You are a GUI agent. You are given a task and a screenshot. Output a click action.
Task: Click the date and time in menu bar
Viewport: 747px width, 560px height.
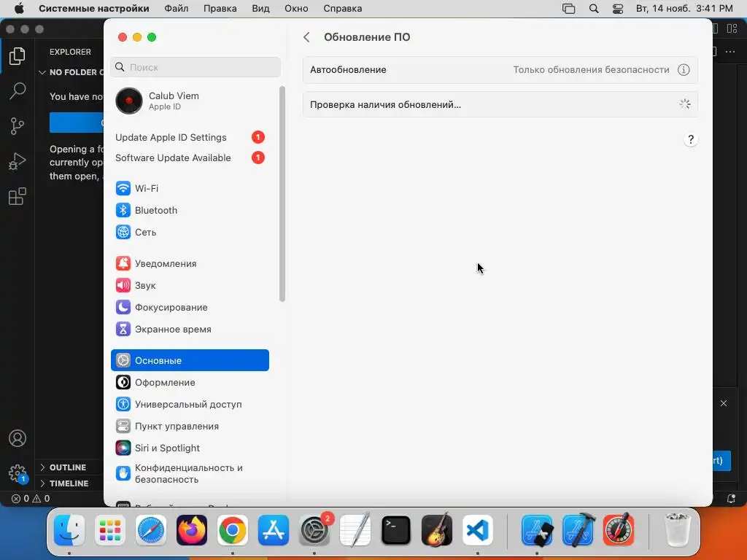(684, 9)
